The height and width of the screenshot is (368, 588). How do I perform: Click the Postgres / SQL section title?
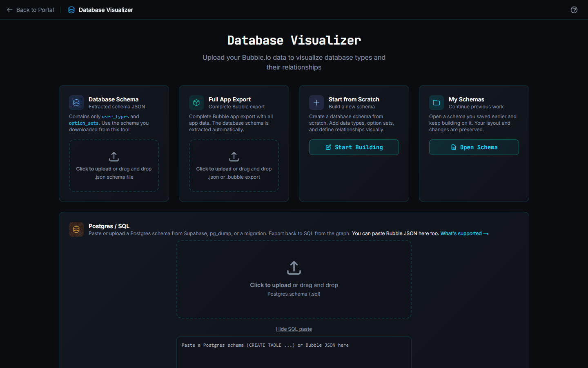coord(109,226)
